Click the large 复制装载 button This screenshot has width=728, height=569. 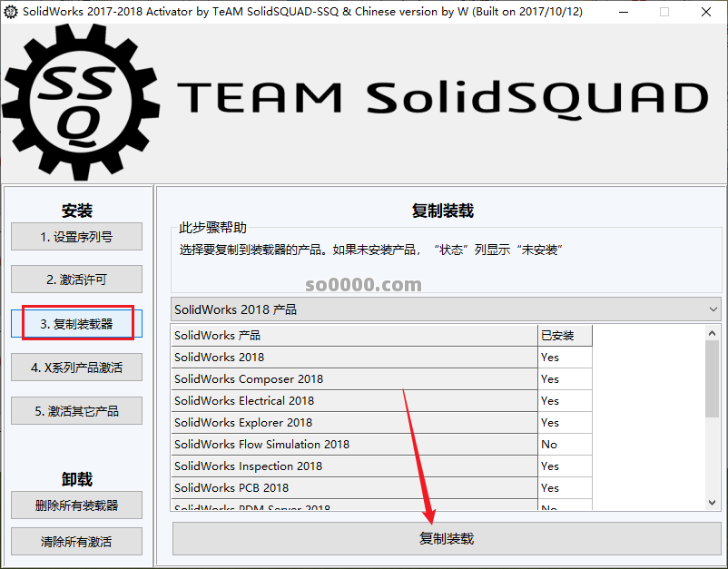pos(447,538)
